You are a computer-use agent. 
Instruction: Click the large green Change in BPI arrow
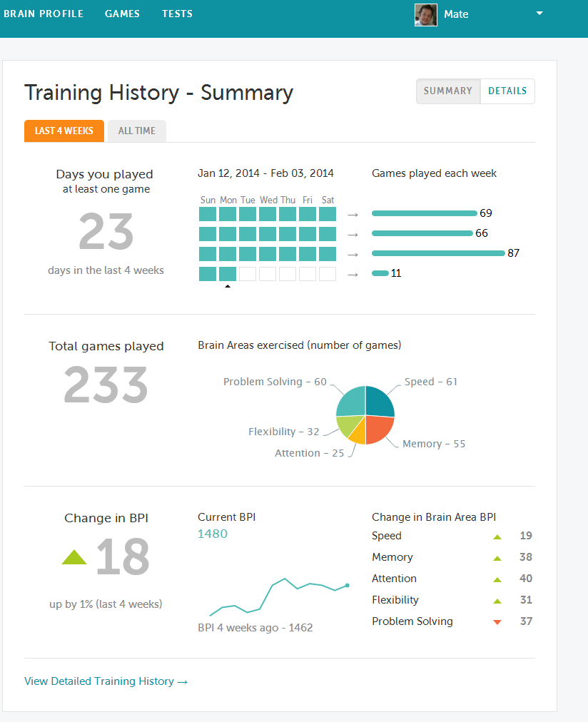[74, 557]
